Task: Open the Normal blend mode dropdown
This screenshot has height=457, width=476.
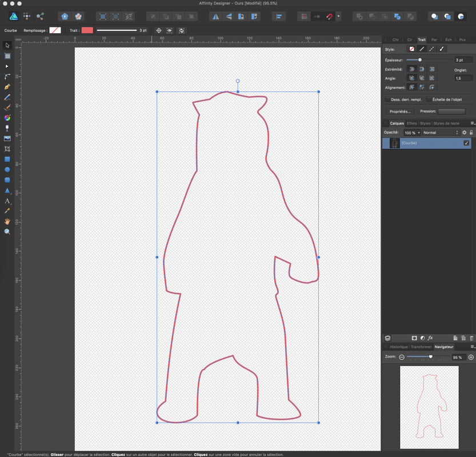Action: 441,133
